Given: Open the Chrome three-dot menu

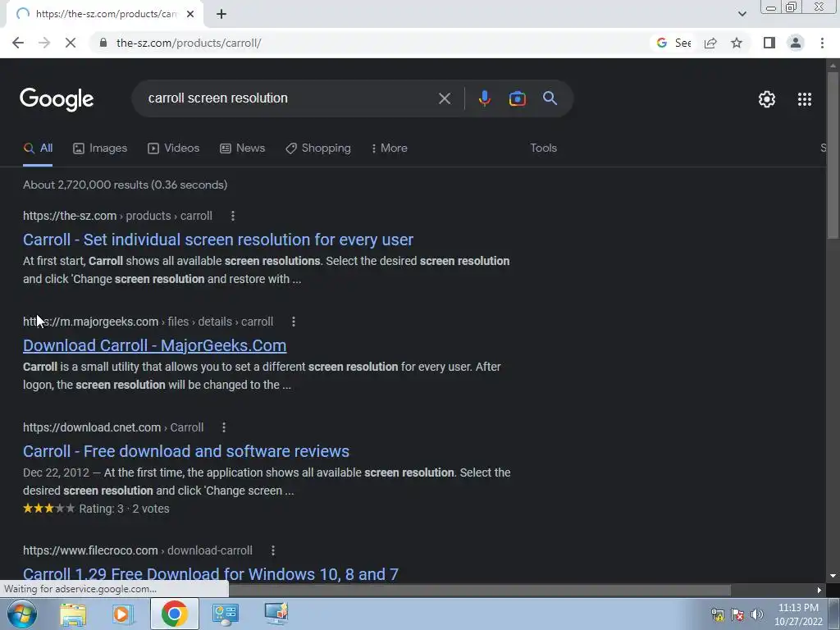Looking at the screenshot, I should [822, 43].
